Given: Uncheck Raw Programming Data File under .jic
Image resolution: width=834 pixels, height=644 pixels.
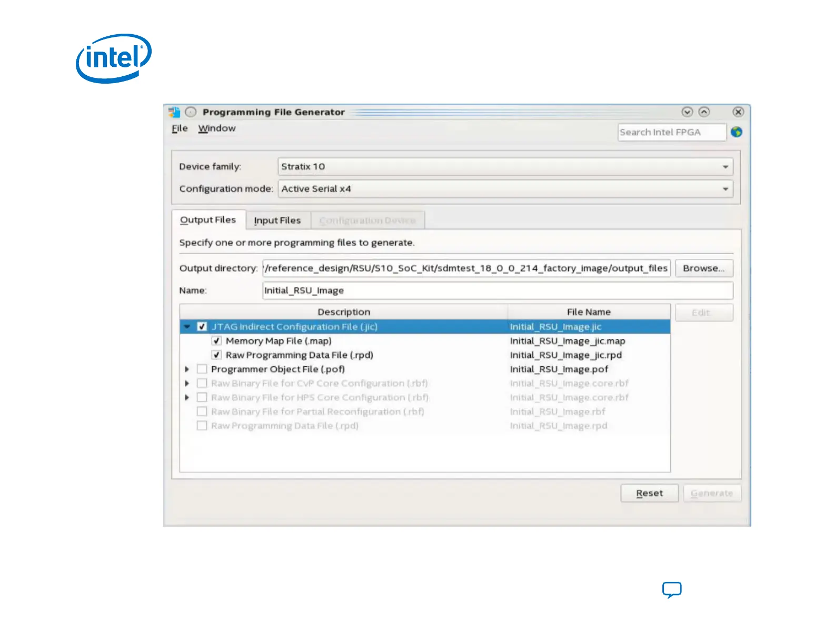Looking at the screenshot, I should [x=216, y=355].
